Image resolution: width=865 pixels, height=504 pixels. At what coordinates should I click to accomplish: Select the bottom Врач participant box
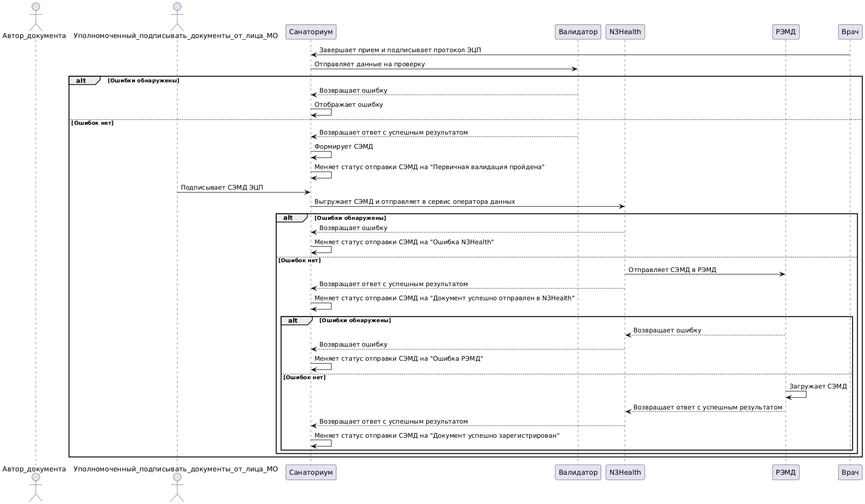pos(850,472)
